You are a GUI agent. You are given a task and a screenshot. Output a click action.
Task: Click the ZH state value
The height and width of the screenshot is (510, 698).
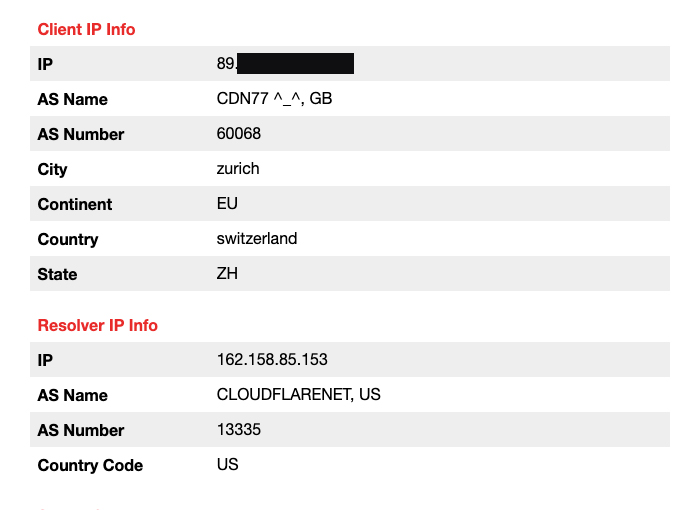pyautogui.click(x=227, y=273)
